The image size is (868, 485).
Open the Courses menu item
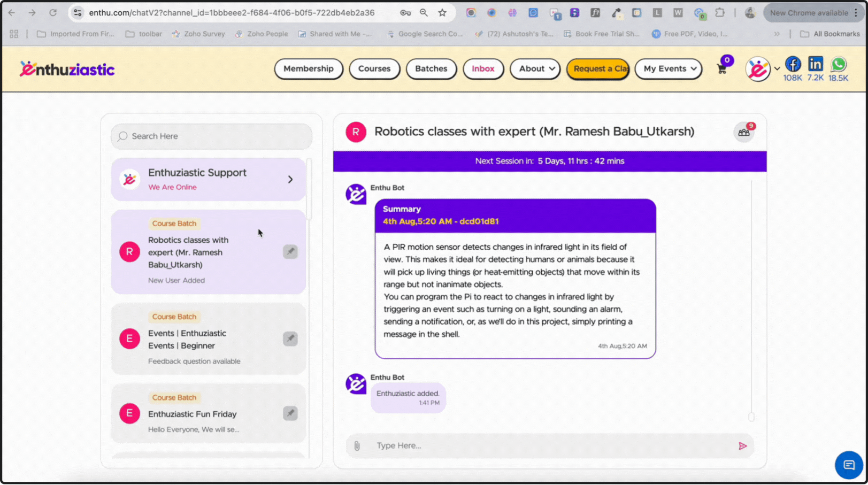[x=374, y=69]
